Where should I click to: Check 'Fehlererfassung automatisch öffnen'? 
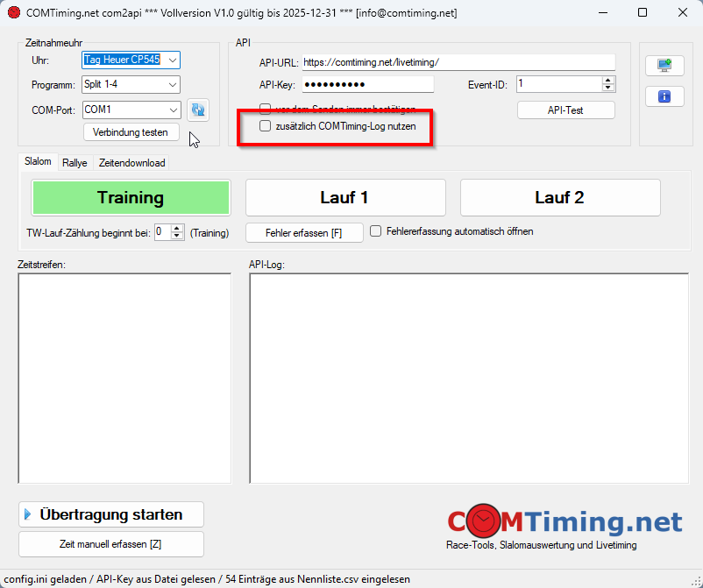tap(376, 231)
